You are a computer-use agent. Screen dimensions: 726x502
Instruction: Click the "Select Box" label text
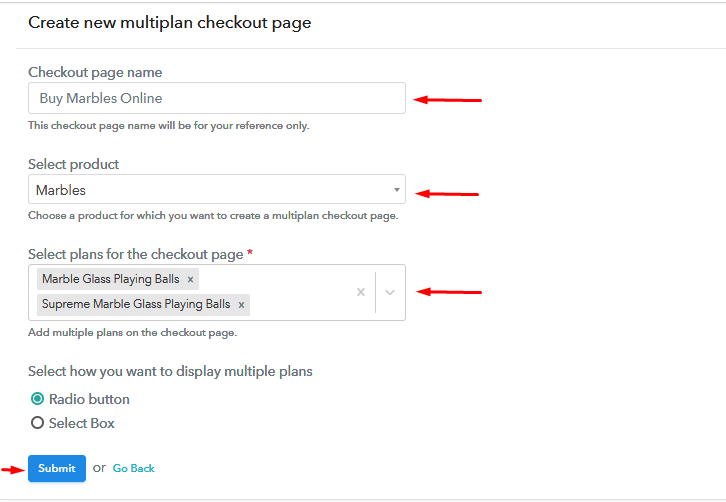pos(82,423)
